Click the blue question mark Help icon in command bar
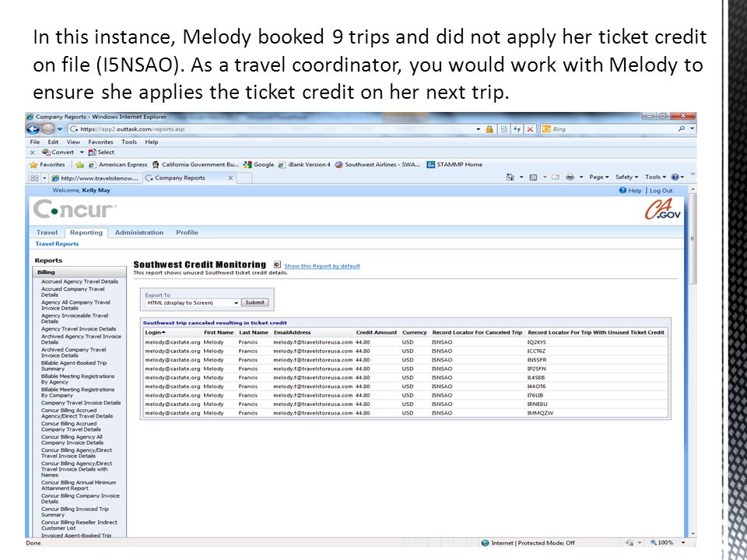 675,177
